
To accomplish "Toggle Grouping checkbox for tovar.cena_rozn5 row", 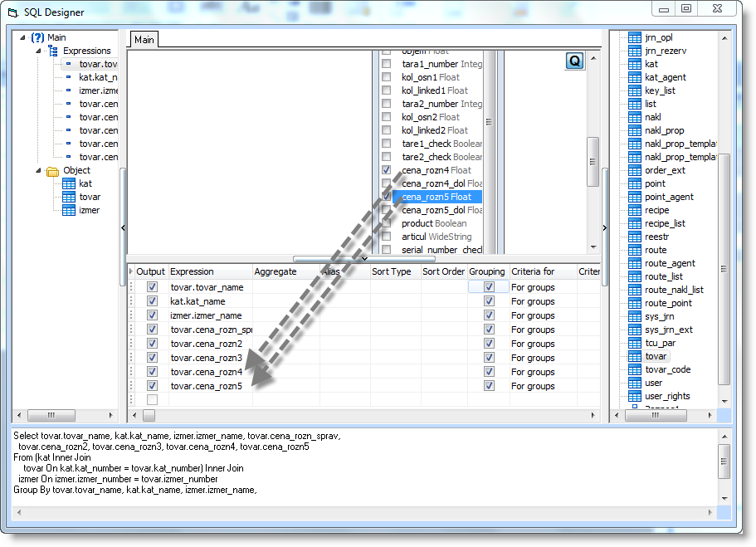I will 489,385.
